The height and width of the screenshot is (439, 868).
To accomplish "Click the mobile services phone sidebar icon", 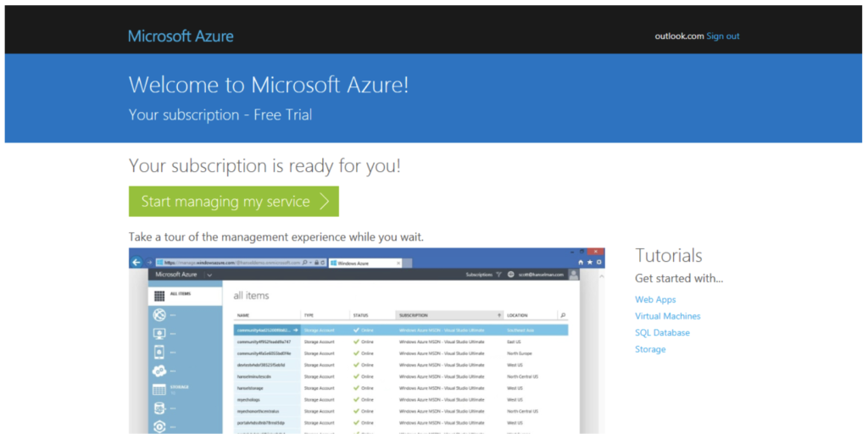I will [159, 352].
